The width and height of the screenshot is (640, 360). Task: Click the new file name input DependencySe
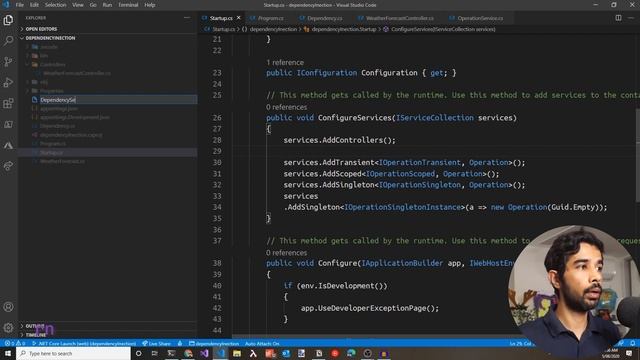pyautogui.click(x=118, y=100)
